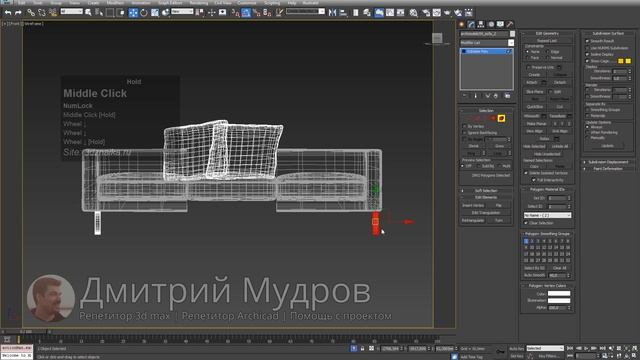Open the Rendering menu
This screenshot has height=360, width=640.
[199, 2]
